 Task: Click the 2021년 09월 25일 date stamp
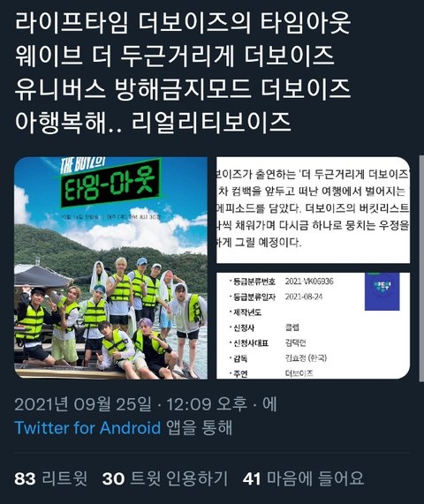tap(83, 404)
